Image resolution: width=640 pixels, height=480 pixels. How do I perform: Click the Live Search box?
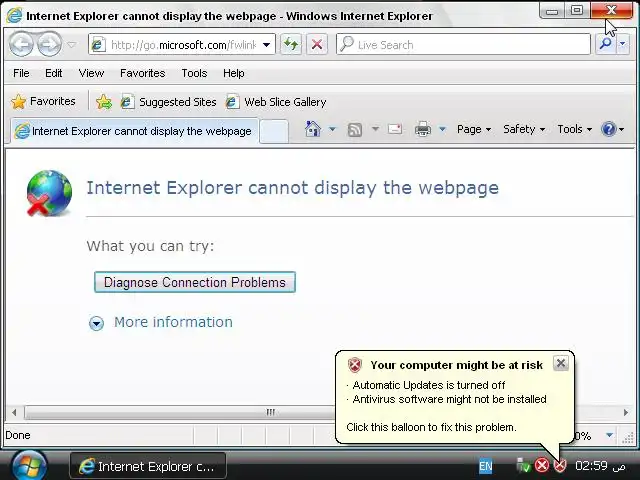pos(463,44)
